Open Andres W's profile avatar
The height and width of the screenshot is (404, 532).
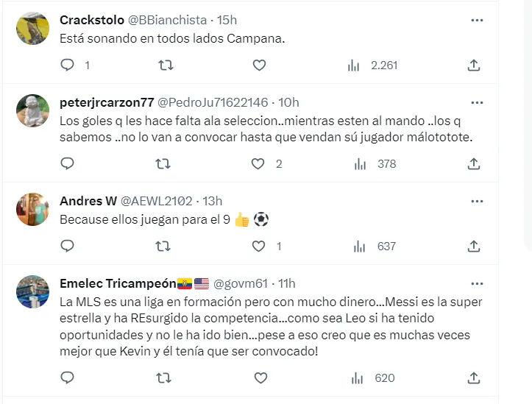coord(32,209)
